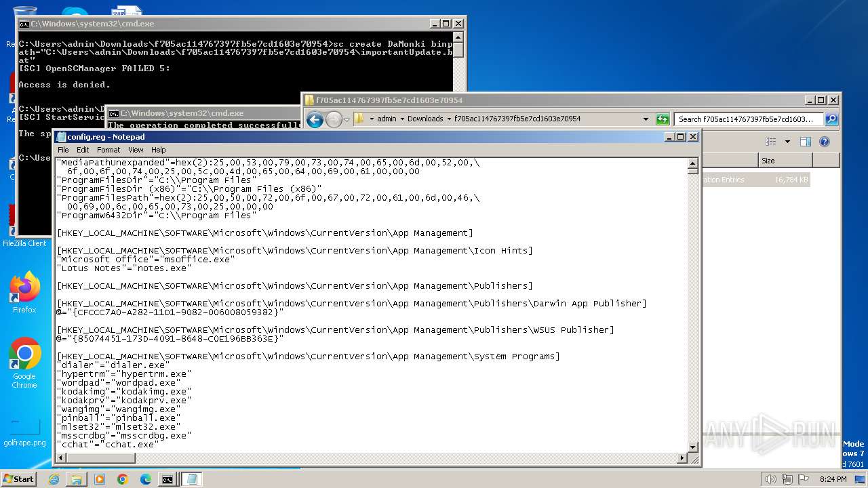Click the FileZilla Client desktop label
The height and width of the screenshot is (488, 868).
click(24, 243)
